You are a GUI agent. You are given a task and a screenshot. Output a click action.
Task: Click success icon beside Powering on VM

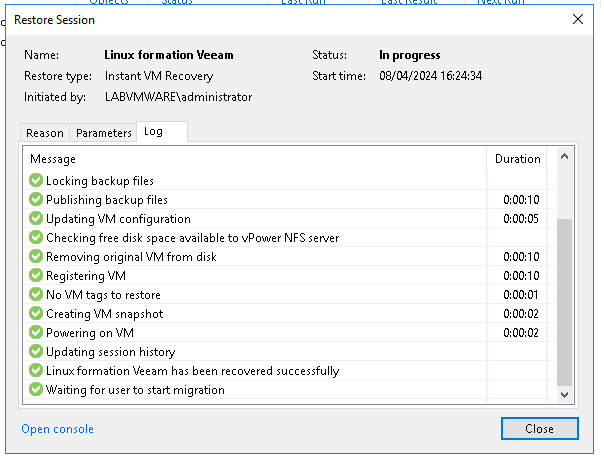click(36, 332)
